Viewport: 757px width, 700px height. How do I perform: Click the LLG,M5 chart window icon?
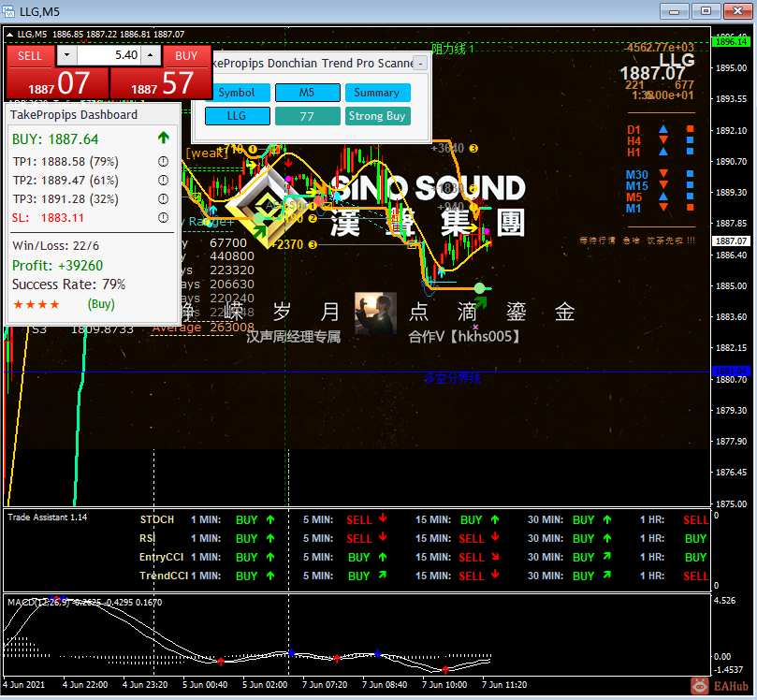[x=8, y=11]
